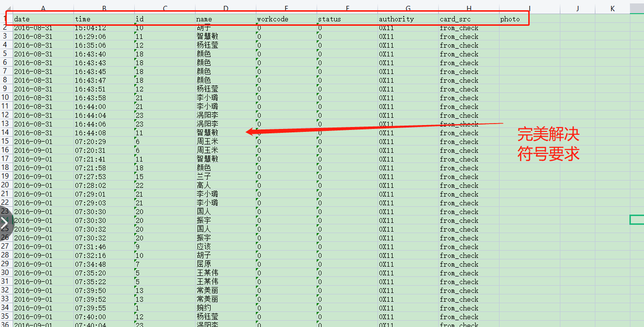Click the right chevron arrow on left edge

4,223
